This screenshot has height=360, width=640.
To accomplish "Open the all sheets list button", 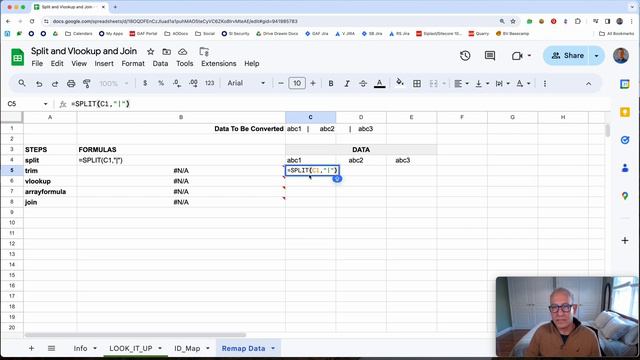I will [x=51, y=348].
